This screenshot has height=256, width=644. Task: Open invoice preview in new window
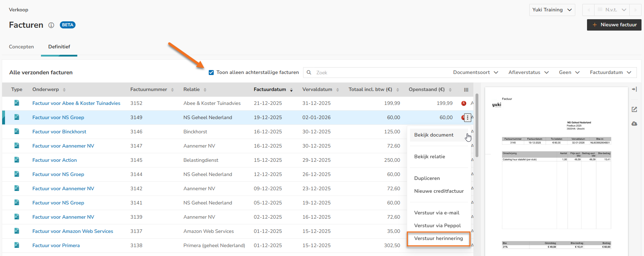[x=634, y=110]
